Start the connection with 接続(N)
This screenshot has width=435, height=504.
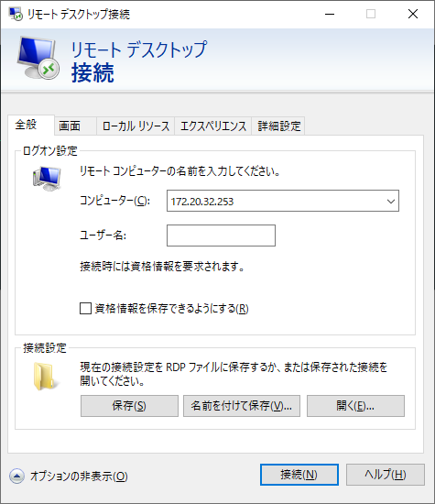coord(299,475)
